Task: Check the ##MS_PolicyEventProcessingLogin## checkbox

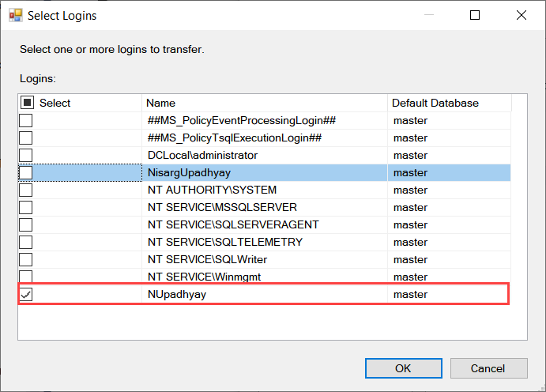Action: (26, 120)
